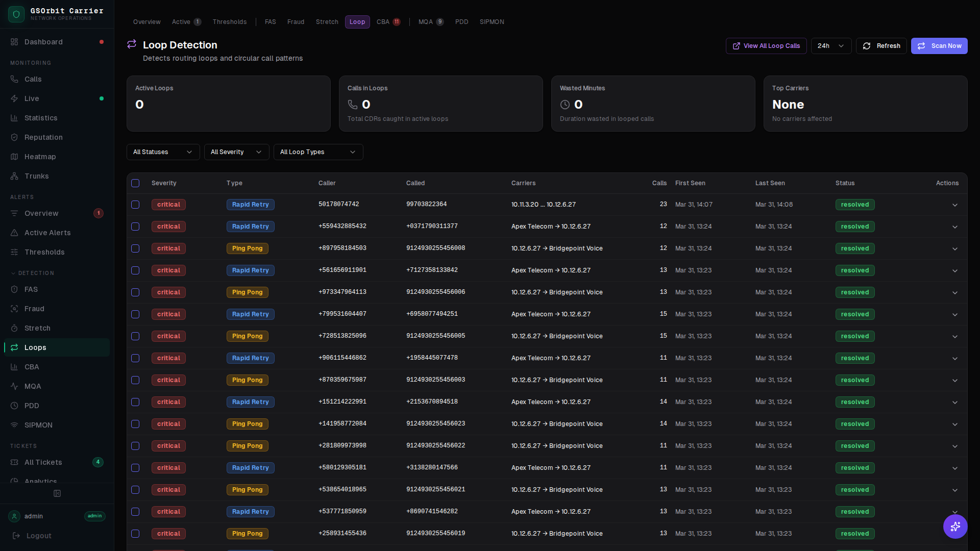
Task: Select the Heatmap monitoring tool
Action: click(40, 157)
